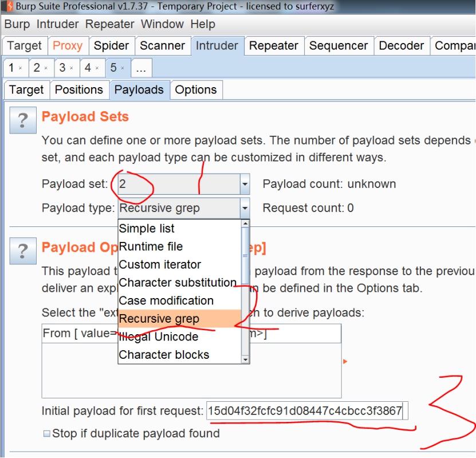The image size is (476, 458).
Task: Open the Positions sub-tab
Action: coord(79,90)
